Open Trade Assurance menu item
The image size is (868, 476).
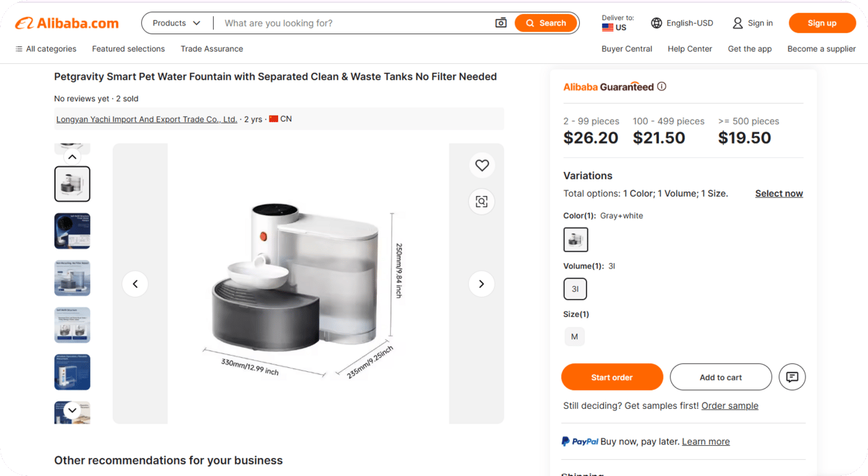tap(212, 49)
